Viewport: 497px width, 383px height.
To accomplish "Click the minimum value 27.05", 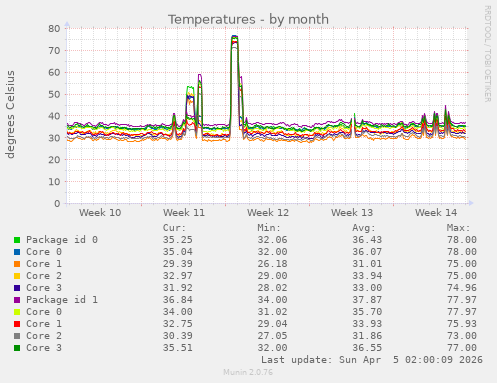I will pos(272,336).
